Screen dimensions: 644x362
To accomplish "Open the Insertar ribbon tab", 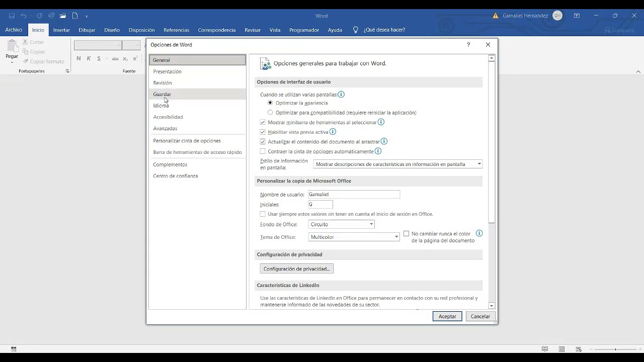I will [61, 30].
